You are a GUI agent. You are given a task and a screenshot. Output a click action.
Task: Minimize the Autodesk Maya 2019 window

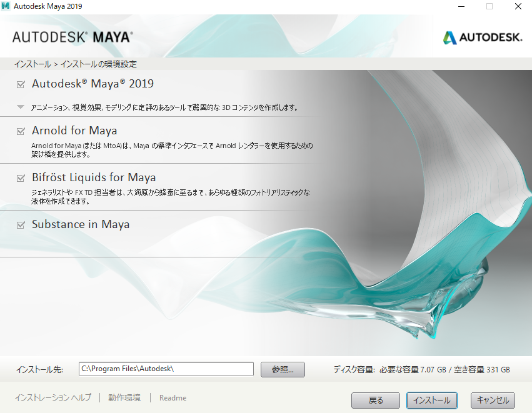pos(461,6)
